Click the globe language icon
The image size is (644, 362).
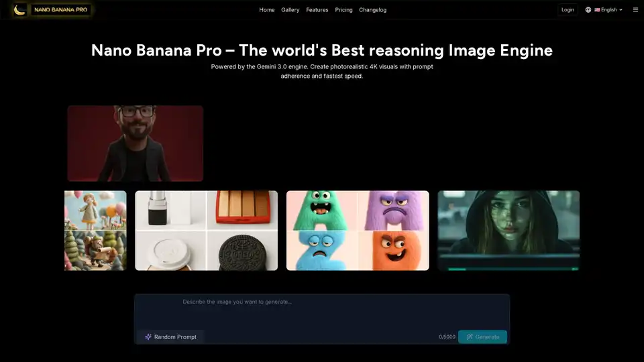click(588, 10)
